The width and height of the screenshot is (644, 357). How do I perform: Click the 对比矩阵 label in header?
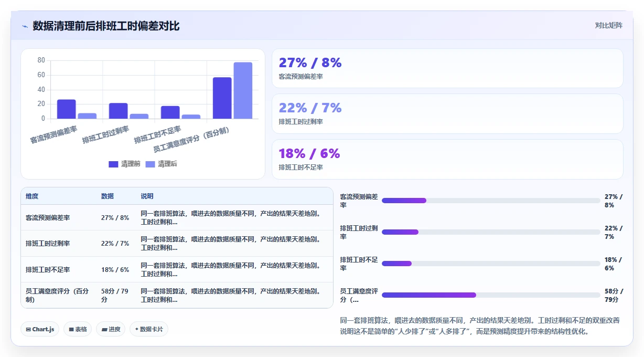pos(609,25)
